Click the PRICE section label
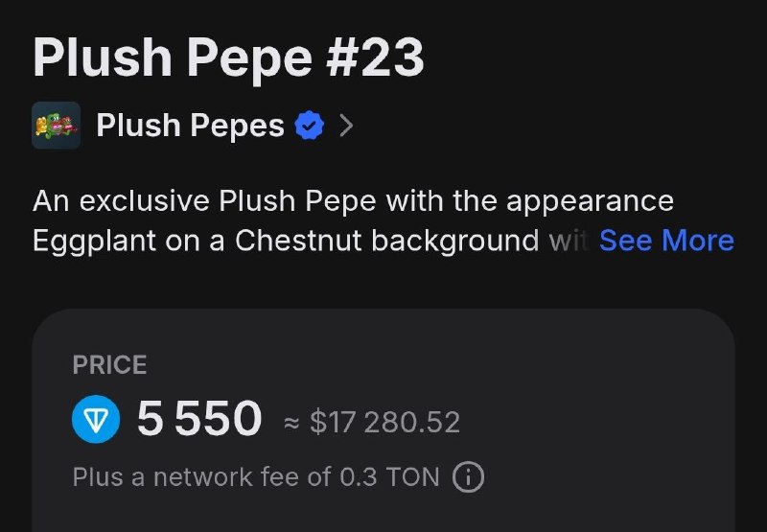The image size is (767, 532). click(x=109, y=365)
